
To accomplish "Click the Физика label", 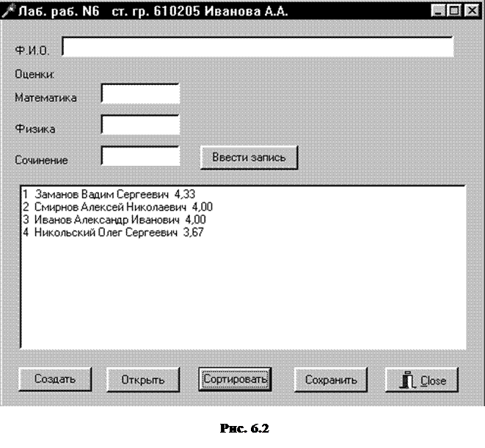I will pos(35,129).
